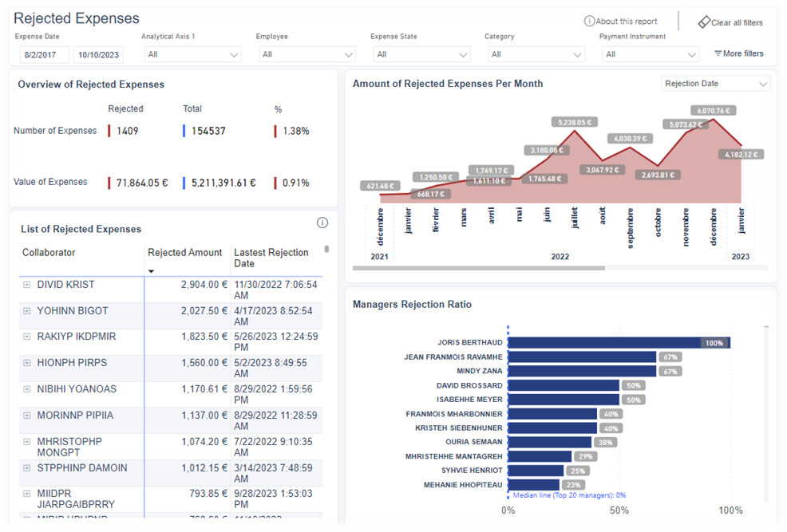The image size is (787, 532).
Task: Select JORIS BERTHAUD 100% bar
Action: click(x=619, y=343)
